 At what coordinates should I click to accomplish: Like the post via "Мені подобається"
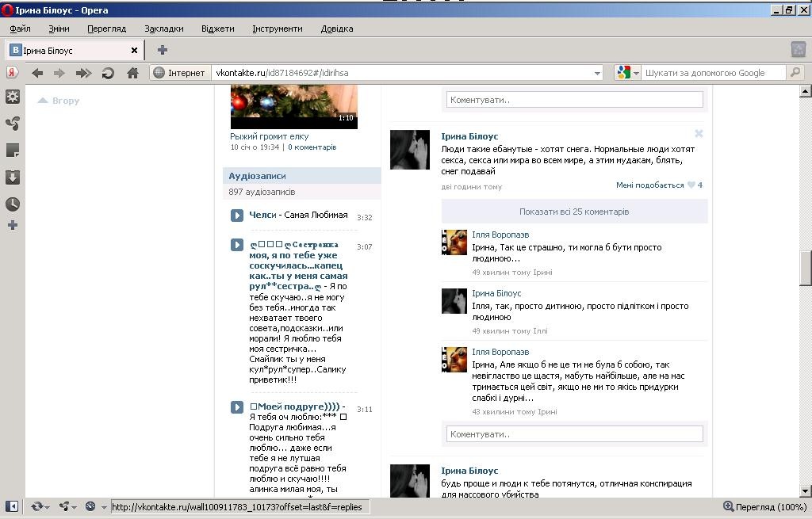(x=649, y=185)
